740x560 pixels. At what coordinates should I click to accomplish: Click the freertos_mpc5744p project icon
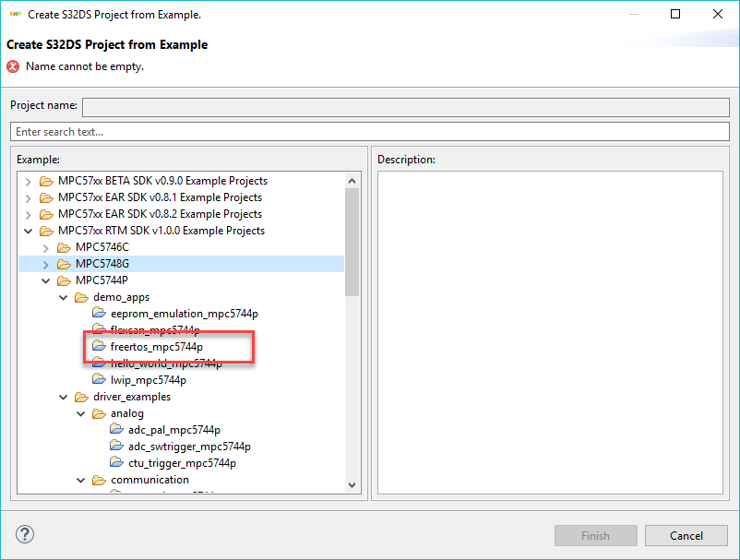click(x=99, y=346)
